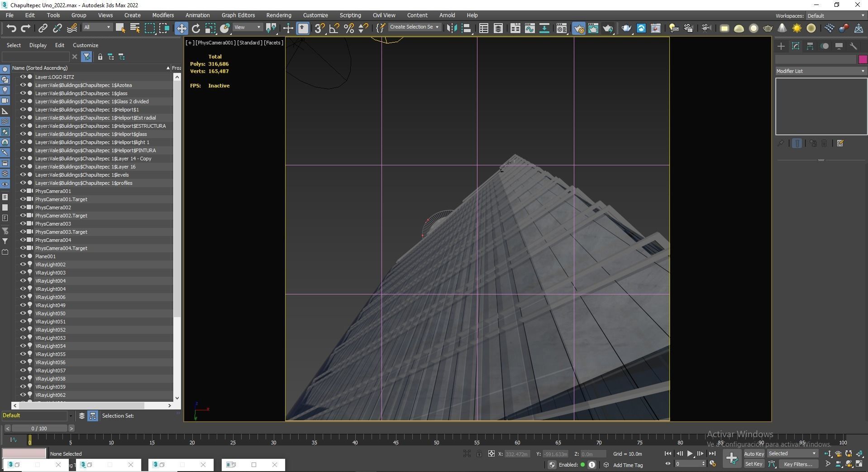Image resolution: width=868 pixels, height=472 pixels.
Task: Click the Set Key button
Action: pos(754,464)
